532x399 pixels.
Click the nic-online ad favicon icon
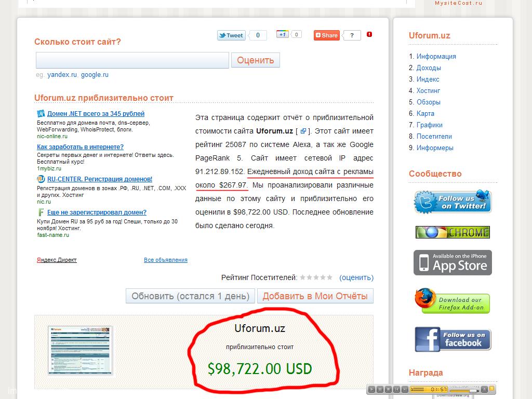[41, 114]
